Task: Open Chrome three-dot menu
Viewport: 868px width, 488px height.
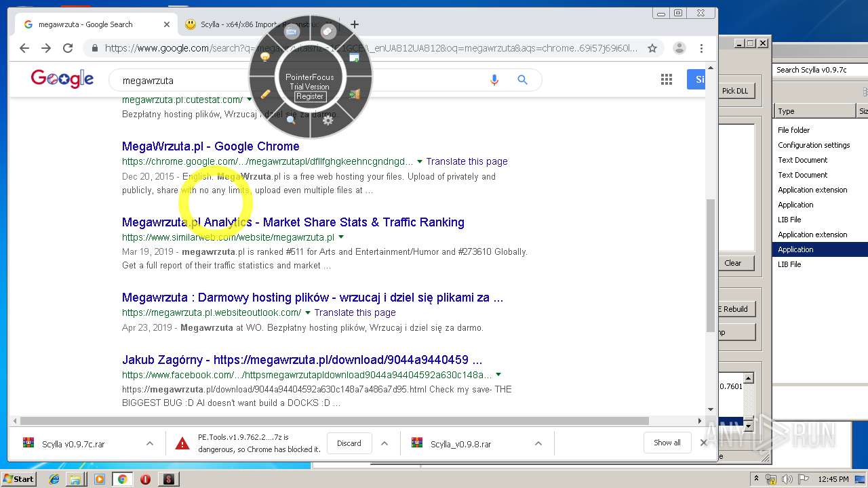Action: [702, 48]
